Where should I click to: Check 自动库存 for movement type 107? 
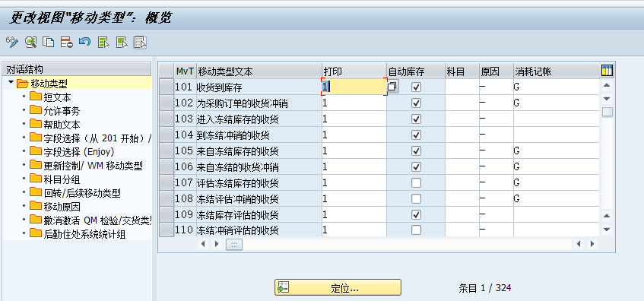(x=417, y=182)
